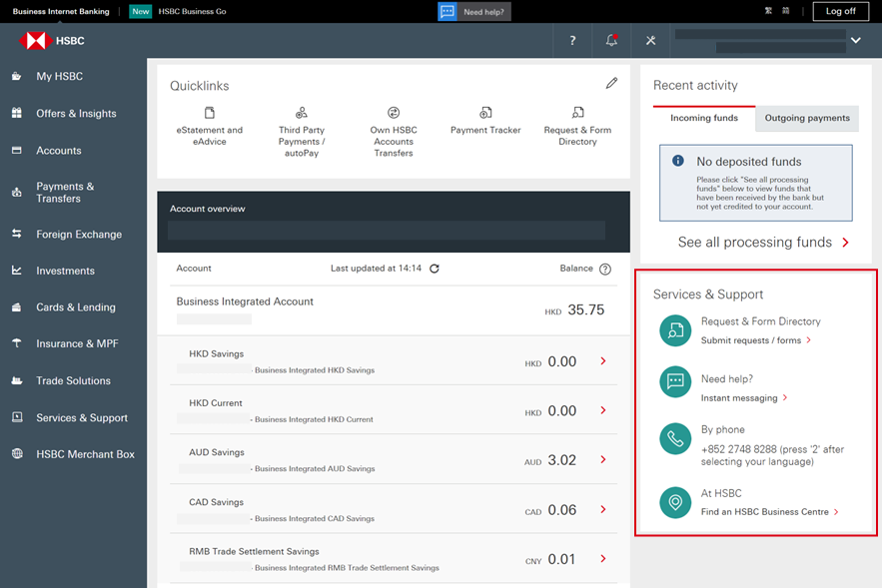Viewport: 882px width, 588px height.
Task: Click the HSBC Merchant Box globe icon
Action: pos(17,453)
